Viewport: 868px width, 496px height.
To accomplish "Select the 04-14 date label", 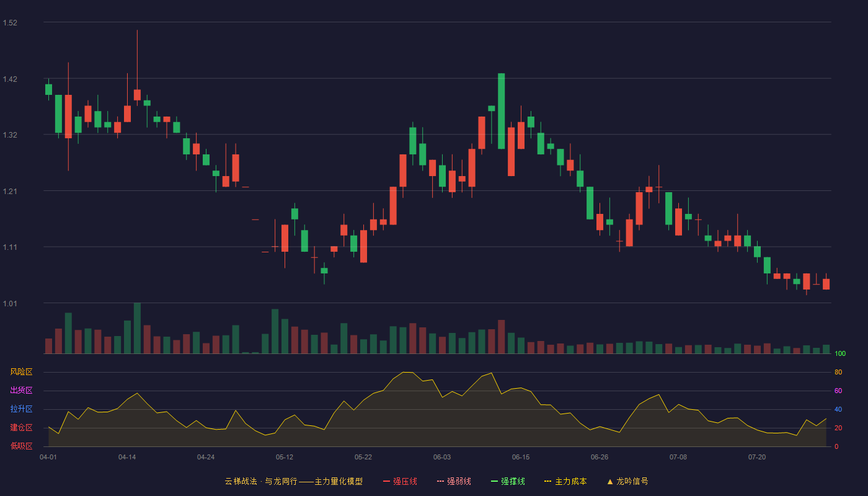I will pos(127,457).
